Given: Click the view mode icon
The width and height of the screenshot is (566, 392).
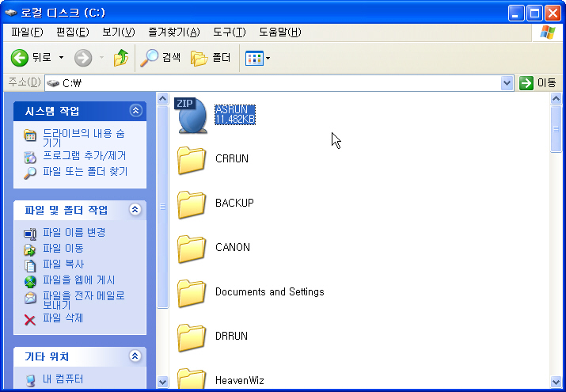Looking at the screenshot, I should pos(254,58).
